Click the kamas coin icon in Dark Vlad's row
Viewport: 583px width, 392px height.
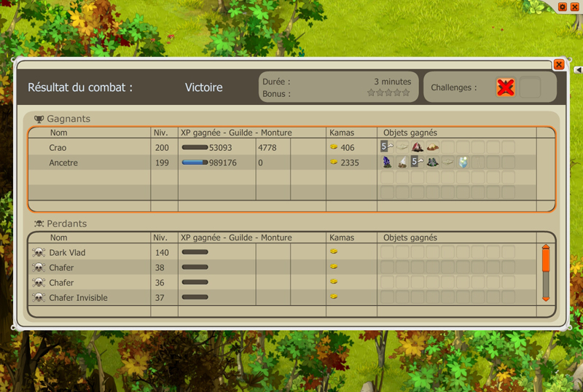[334, 251]
